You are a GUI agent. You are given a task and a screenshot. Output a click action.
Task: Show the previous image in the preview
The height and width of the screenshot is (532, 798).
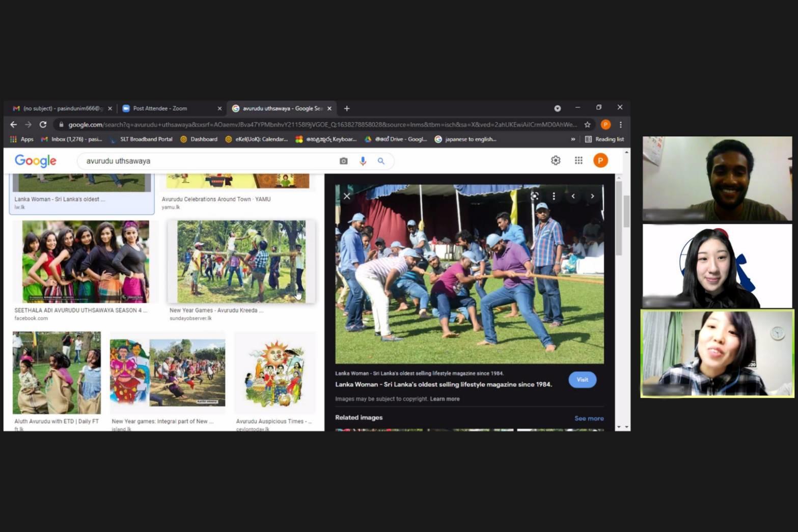click(x=573, y=196)
